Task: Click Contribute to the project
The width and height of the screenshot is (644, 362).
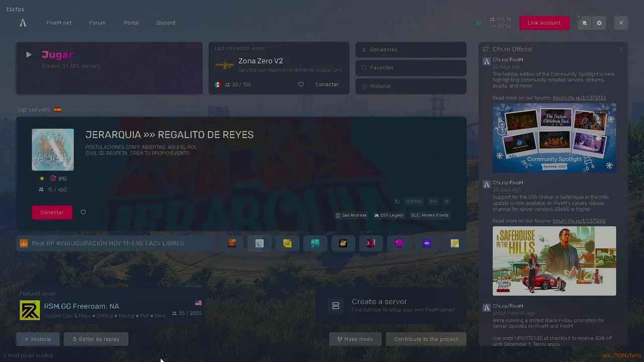Action: [426, 339]
